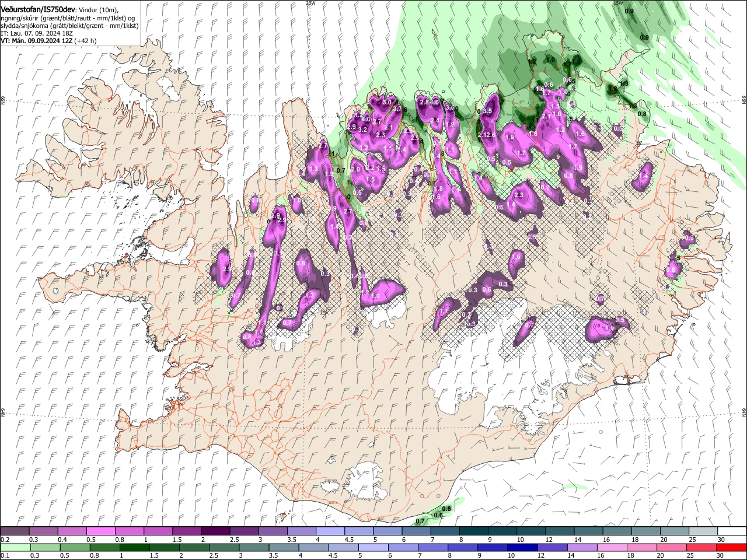Click dark purple 2 swatch in upper legend

coord(215,531)
